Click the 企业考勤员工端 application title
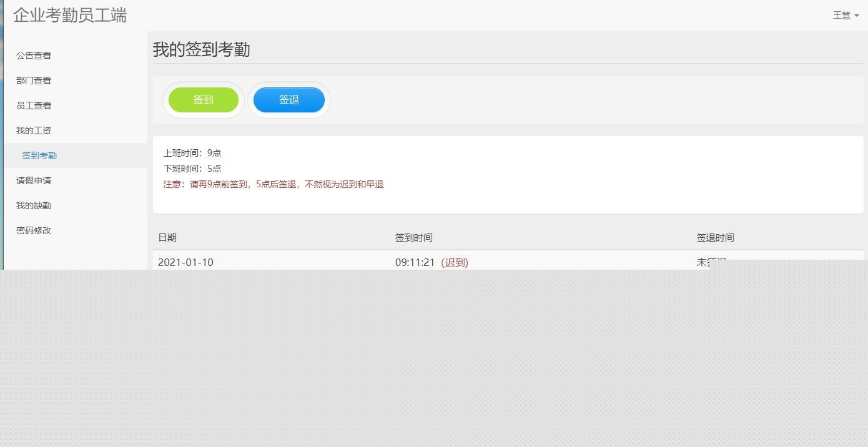The height and width of the screenshot is (447, 868). click(x=70, y=15)
